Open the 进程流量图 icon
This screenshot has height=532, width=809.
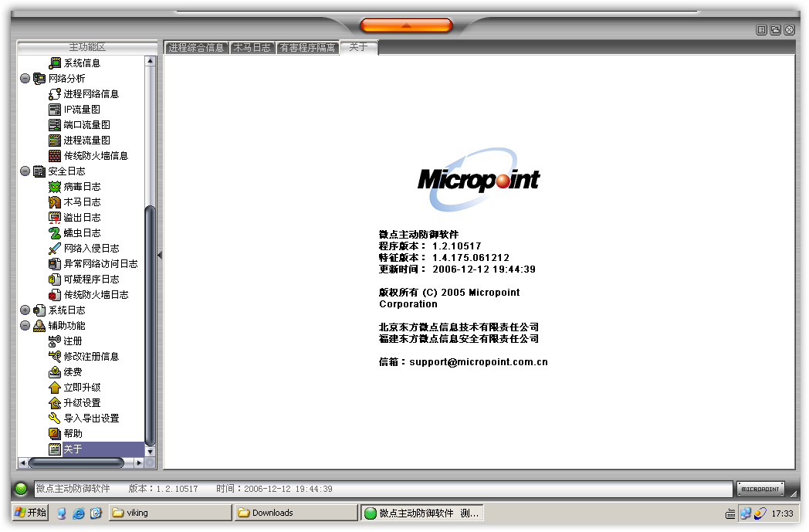click(x=55, y=141)
